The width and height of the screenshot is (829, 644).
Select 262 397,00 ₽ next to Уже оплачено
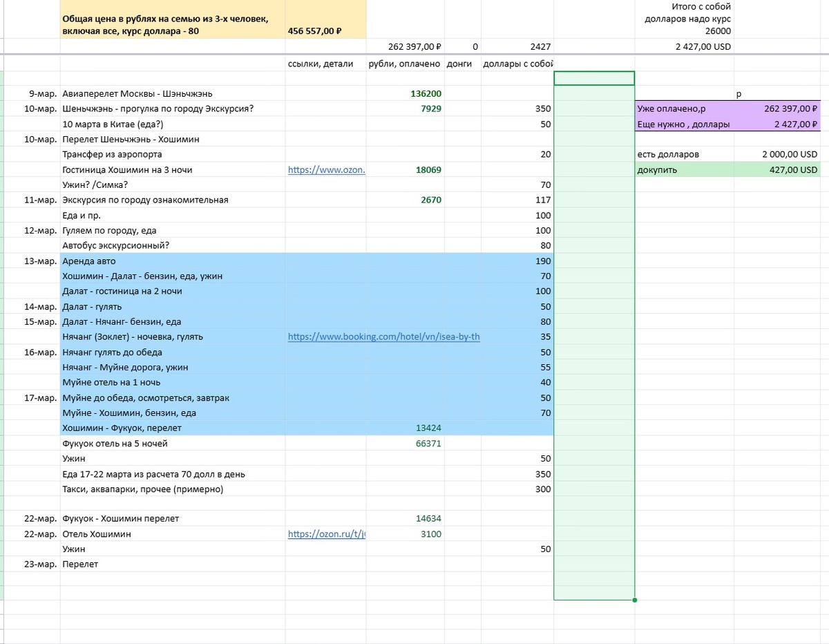pos(778,109)
